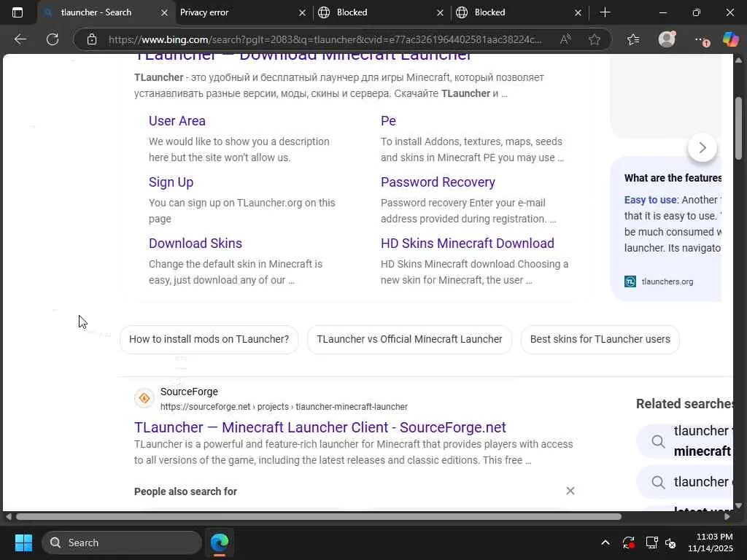Open the User Area sitelink
Viewport: 747px width, 560px height.
pos(177,121)
